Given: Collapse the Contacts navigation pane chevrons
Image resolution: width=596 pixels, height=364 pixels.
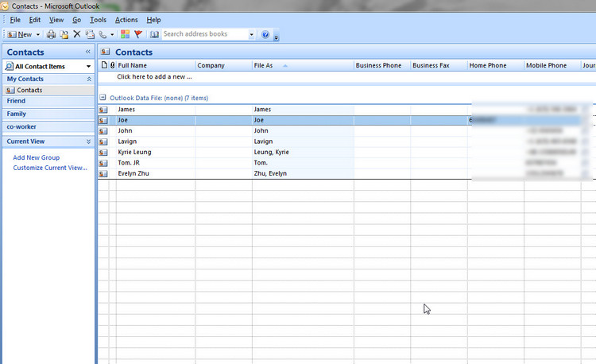Looking at the screenshot, I should point(87,52).
